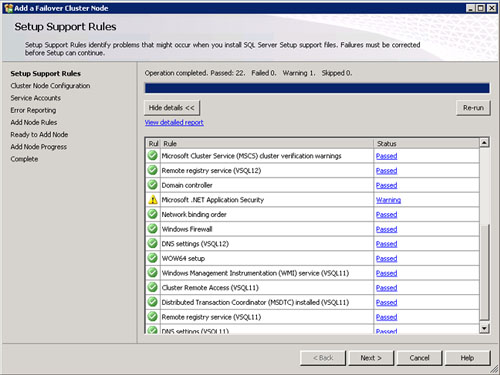Select the Network binding order rule text

pos(194,214)
